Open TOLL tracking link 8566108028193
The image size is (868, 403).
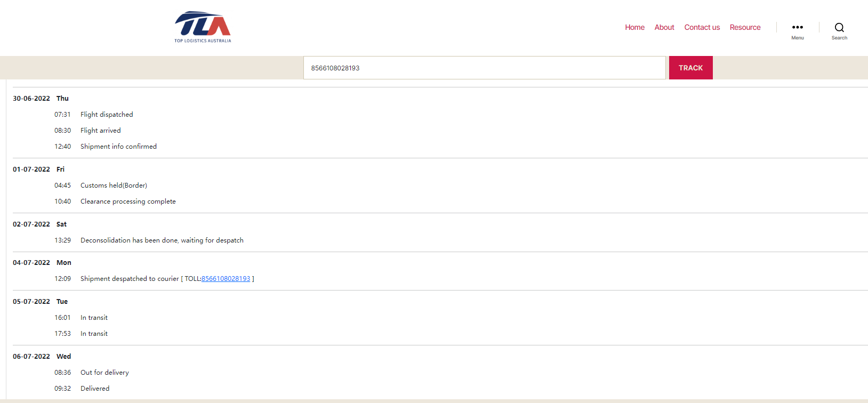point(226,279)
